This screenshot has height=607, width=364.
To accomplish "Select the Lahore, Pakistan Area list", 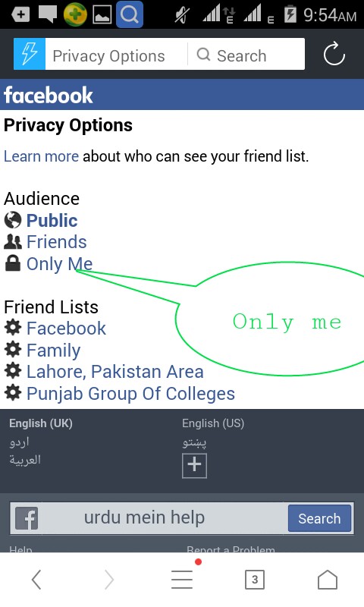I will (115, 372).
